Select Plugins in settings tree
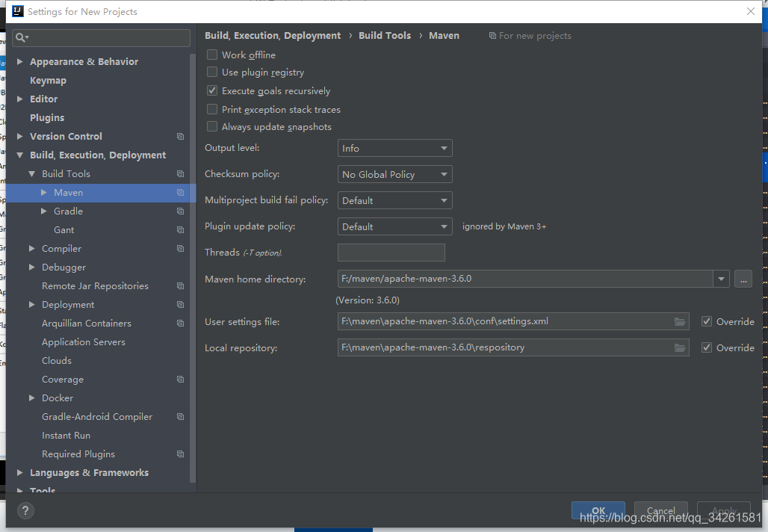Viewport: 768px width, 532px height. [47, 117]
